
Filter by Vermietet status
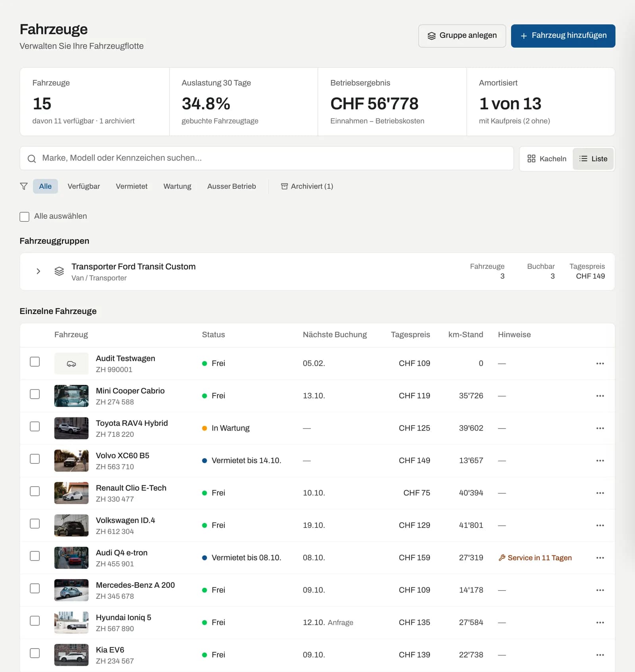point(131,186)
